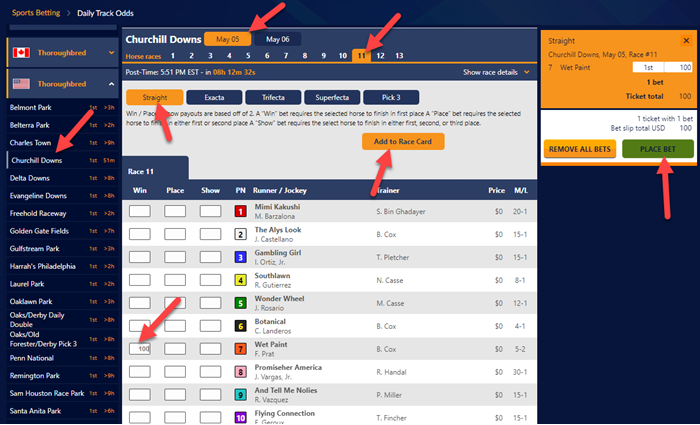This screenshot has height=425, width=700.
Task: Select the Straight bet type
Action: 154,97
